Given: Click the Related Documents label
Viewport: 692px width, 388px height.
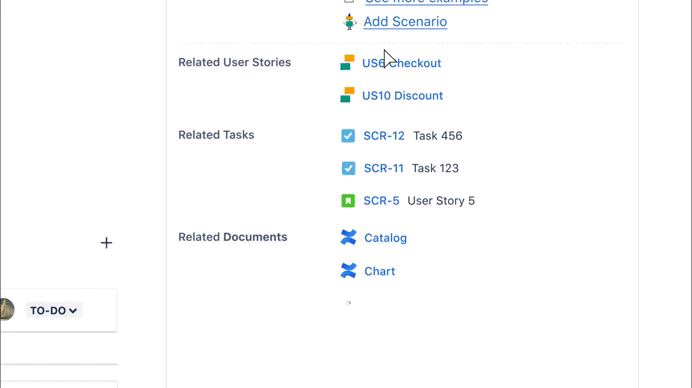Looking at the screenshot, I should coord(233,237).
